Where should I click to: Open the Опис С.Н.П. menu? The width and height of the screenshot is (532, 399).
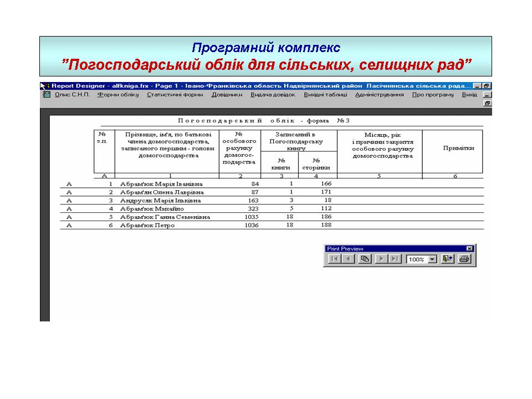point(71,95)
